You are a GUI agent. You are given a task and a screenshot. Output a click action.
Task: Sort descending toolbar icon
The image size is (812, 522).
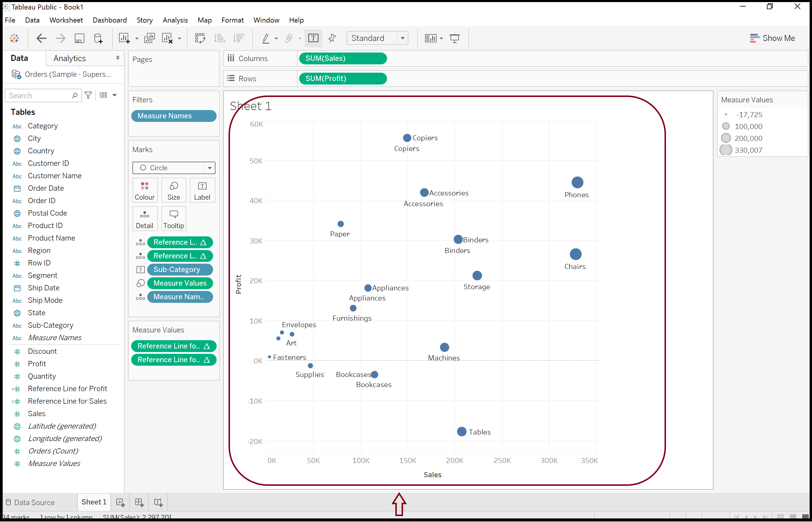(239, 38)
